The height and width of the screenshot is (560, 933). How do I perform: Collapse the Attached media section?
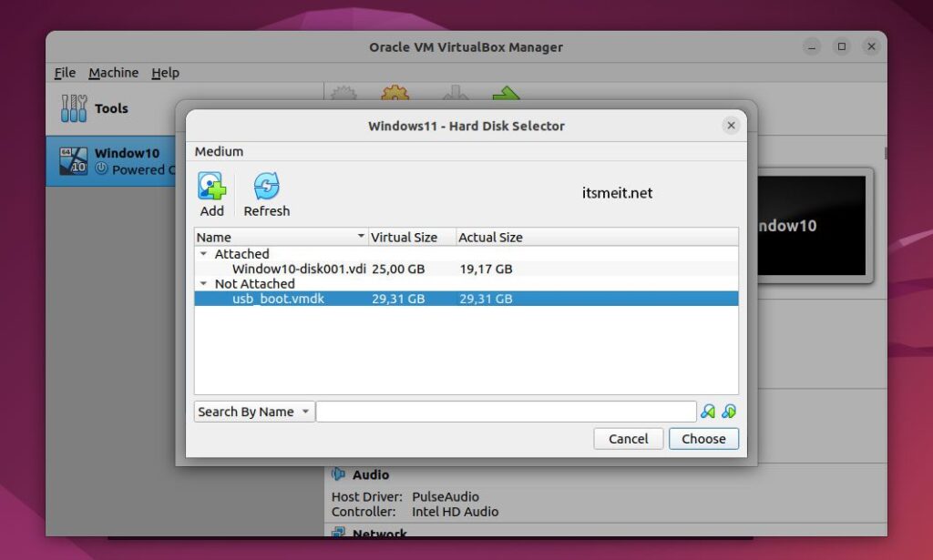tap(203, 253)
